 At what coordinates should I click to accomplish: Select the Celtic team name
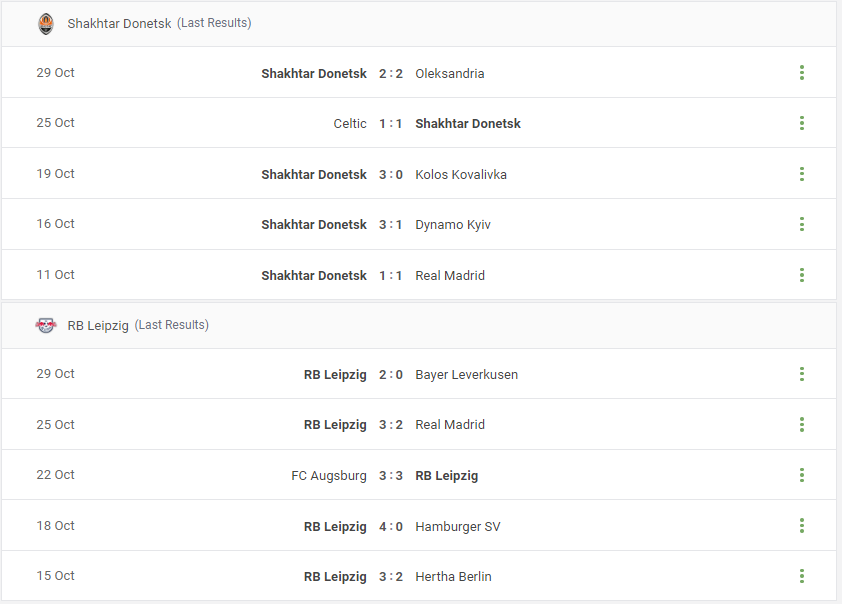[350, 123]
